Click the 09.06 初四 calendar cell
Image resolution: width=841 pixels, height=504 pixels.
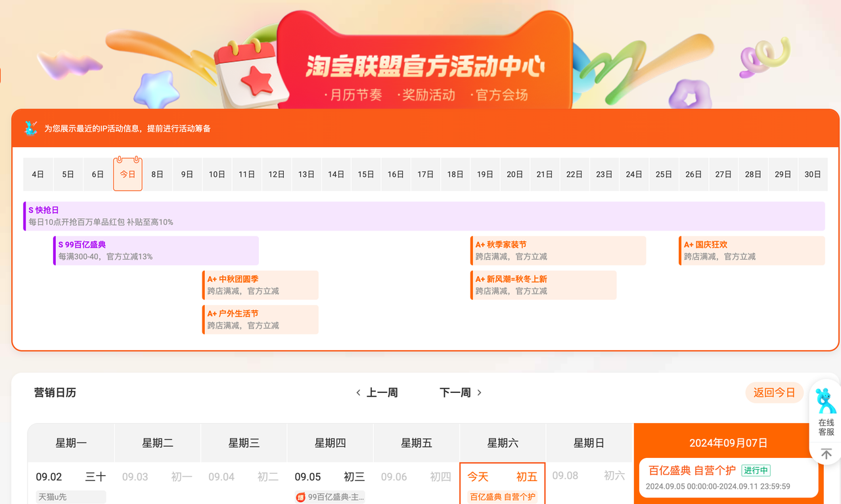click(417, 483)
